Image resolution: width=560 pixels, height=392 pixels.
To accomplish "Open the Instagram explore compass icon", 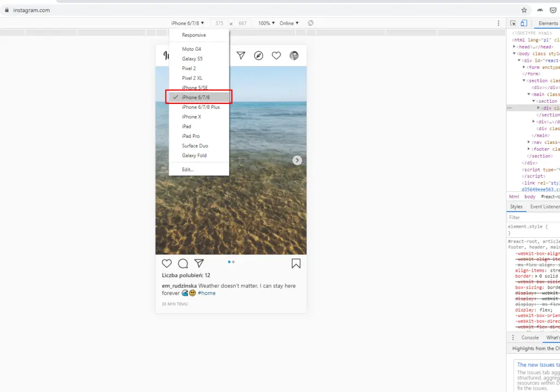I will [259, 55].
